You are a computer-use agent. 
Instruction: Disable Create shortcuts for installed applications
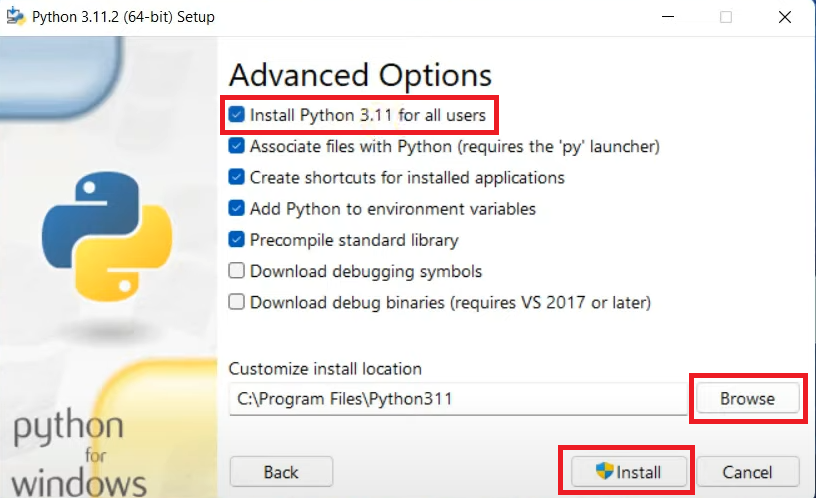click(x=236, y=177)
